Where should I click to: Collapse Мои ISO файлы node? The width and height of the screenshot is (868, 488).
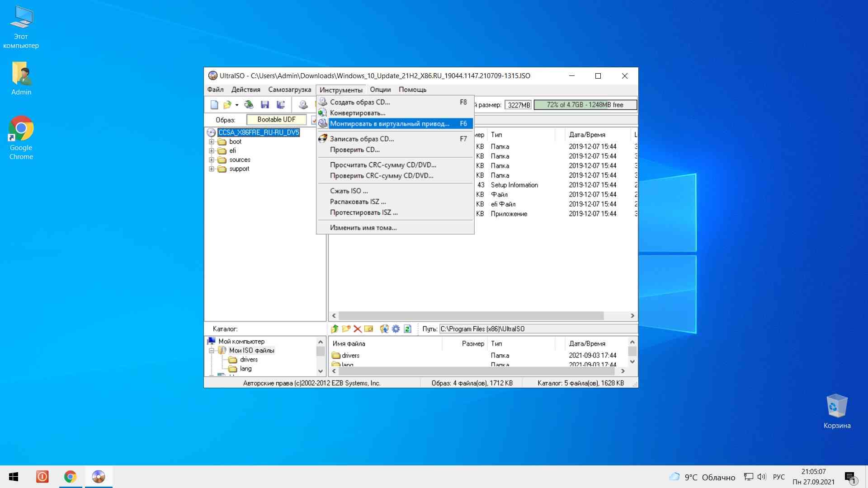point(211,351)
